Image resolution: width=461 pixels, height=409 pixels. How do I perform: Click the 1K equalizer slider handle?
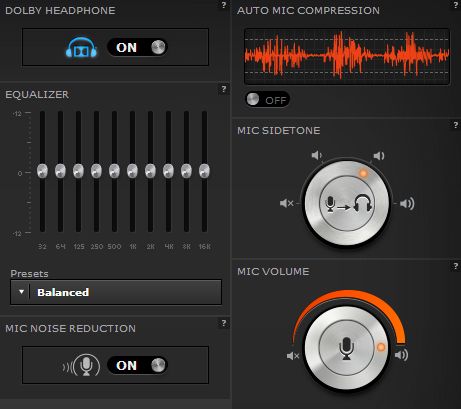[132, 171]
